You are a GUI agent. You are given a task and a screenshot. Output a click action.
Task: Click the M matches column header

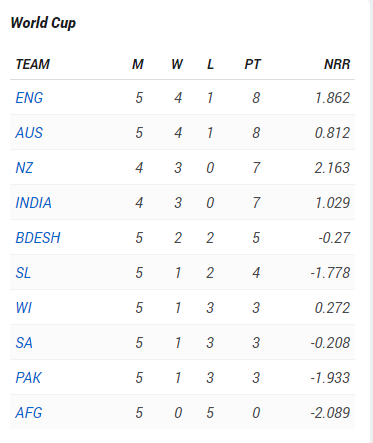click(138, 64)
